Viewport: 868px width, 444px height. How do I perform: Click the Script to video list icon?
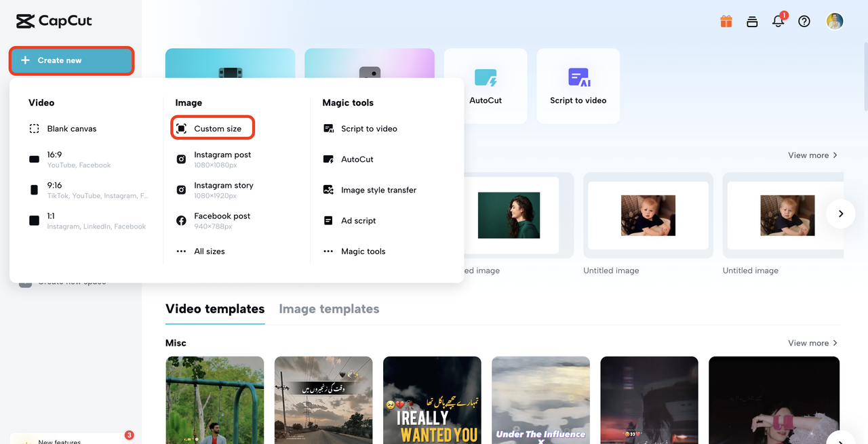pyautogui.click(x=328, y=129)
